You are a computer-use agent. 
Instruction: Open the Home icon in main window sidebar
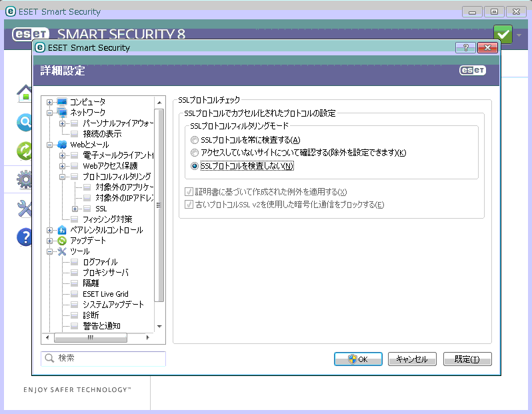pos(25,93)
